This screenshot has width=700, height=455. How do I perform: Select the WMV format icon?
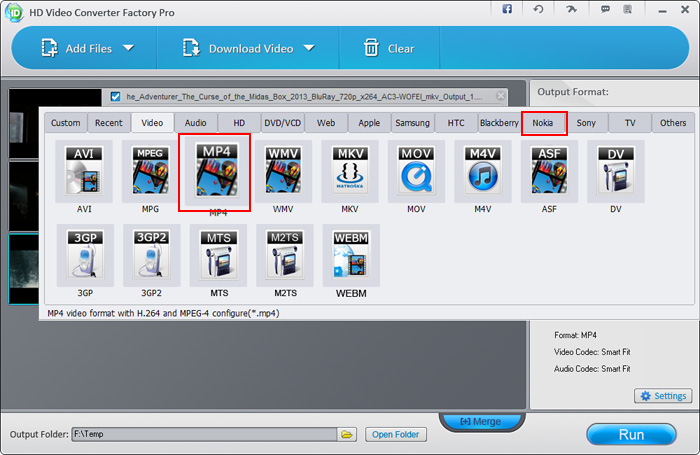point(283,171)
